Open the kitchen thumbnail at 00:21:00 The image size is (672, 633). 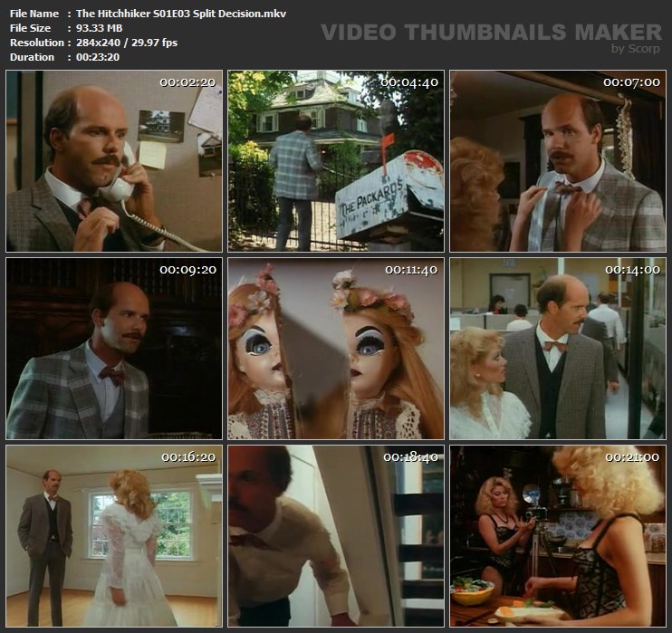point(558,536)
